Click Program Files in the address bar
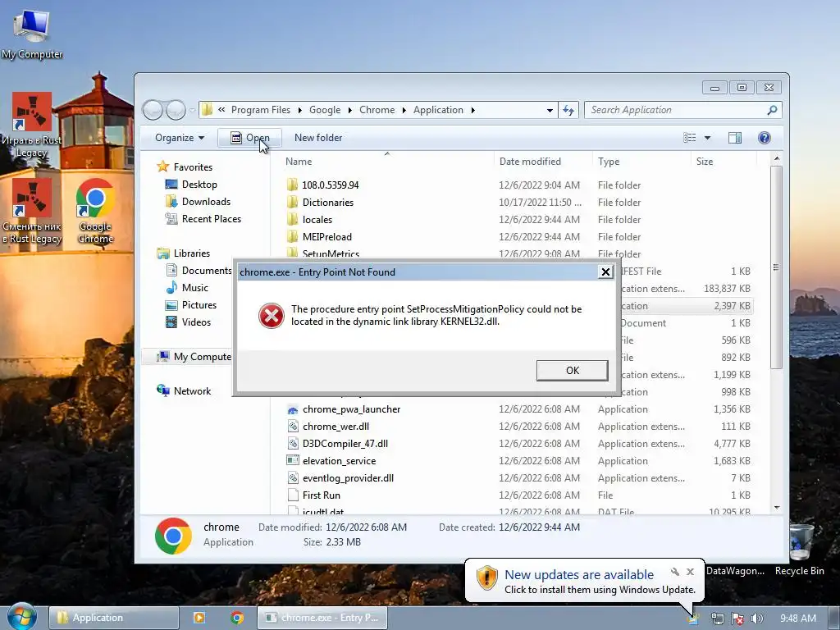The width and height of the screenshot is (840, 630). pos(260,110)
